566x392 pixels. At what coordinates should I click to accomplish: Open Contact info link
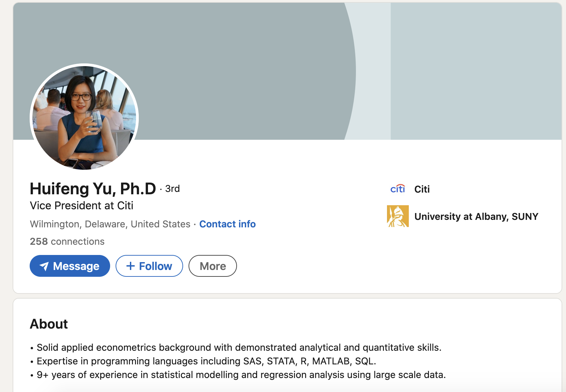[227, 224]
